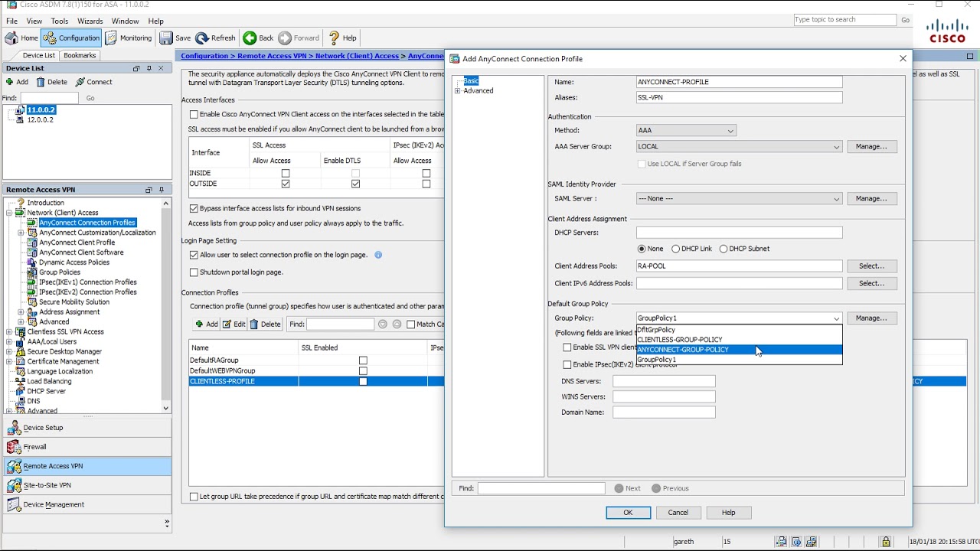This screenshot has height=551, width=980.
Task: Click the dialog Help button
Action: [x=728, y=513]
